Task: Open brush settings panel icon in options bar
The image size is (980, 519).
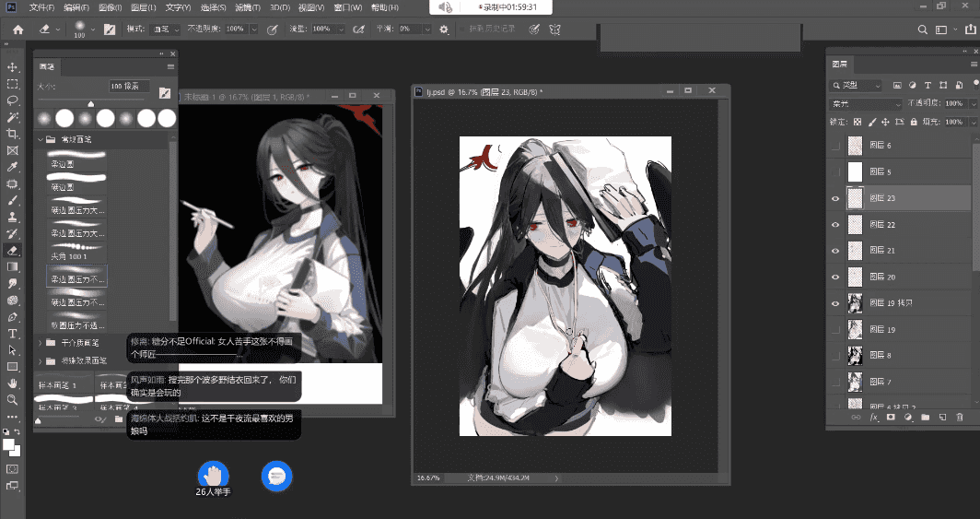Action: coord(110,29)
